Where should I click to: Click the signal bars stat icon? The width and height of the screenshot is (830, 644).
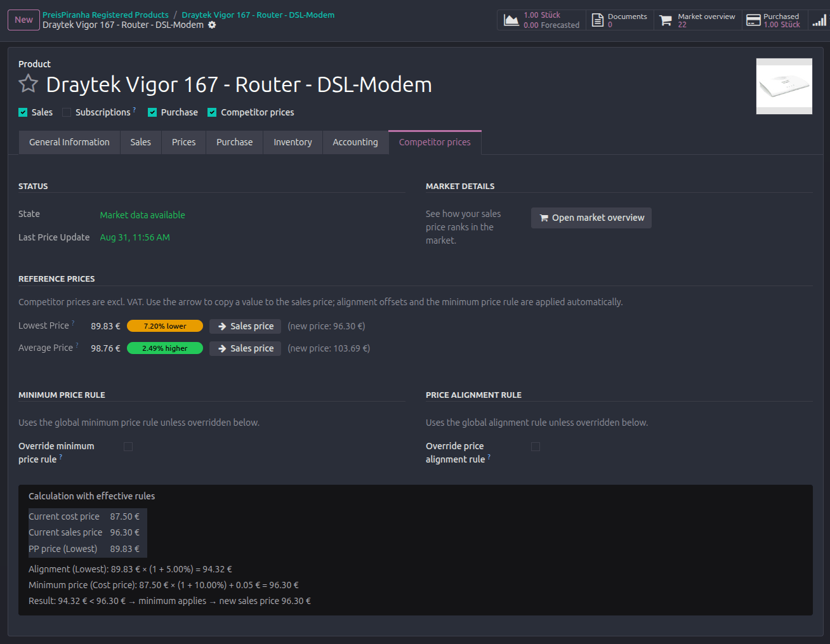(x=819, y=20)
